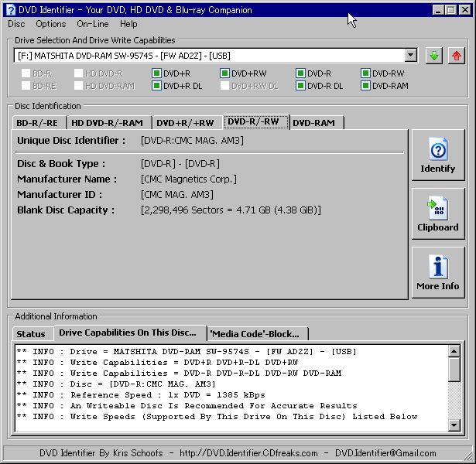
Task: Click the CMC Magnetics Corp. manufacturer name
Action: coord(188,179)
